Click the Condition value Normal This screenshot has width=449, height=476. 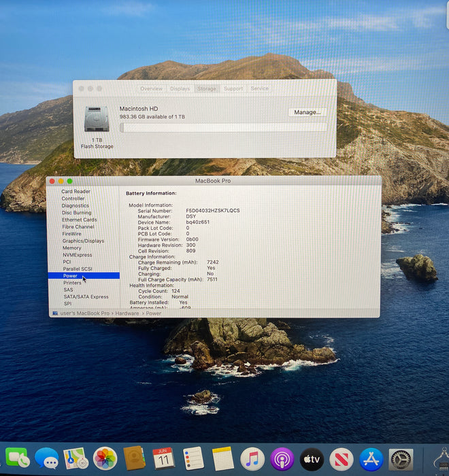pyautogui.click(x=180, y=296)
